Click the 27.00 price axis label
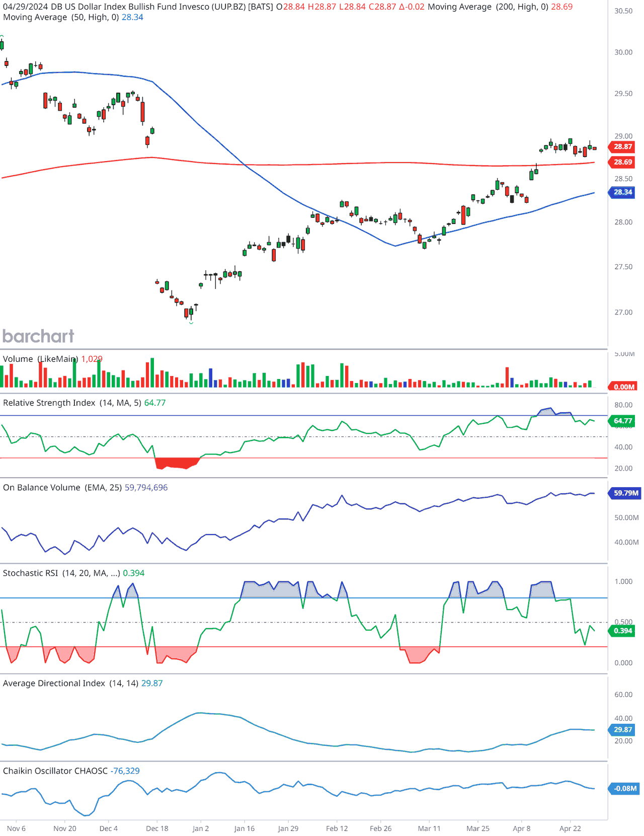 [623, 312]
